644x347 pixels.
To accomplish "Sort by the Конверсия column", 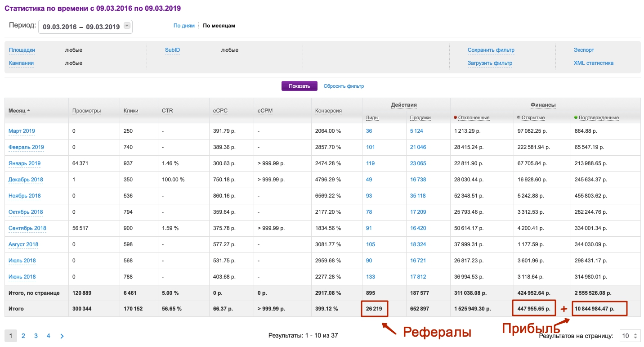I will (x=328, y=111).
